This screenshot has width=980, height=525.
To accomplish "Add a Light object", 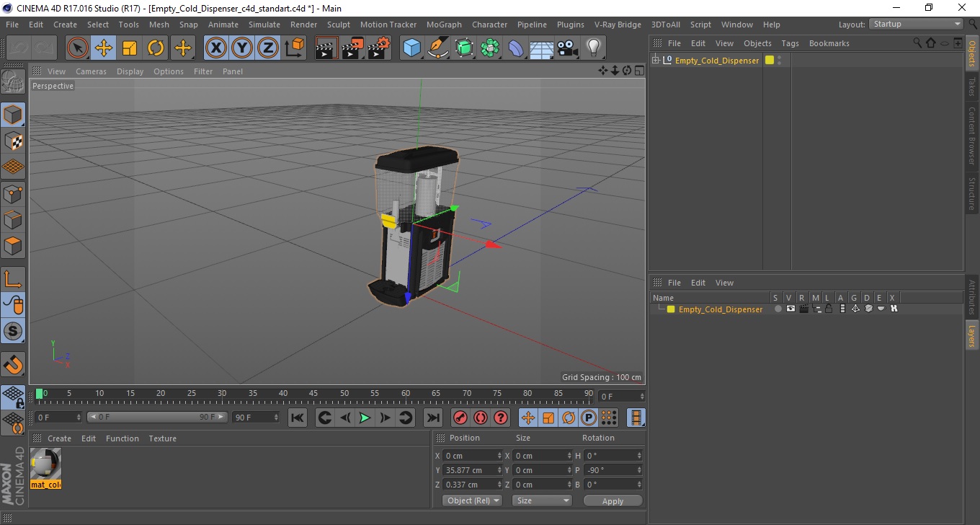I will (x=593, y=48).
